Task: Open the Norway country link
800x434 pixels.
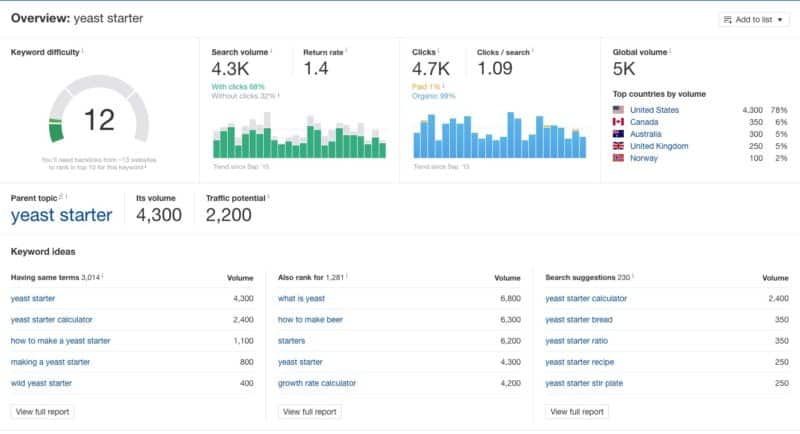Action: (644, 158)
